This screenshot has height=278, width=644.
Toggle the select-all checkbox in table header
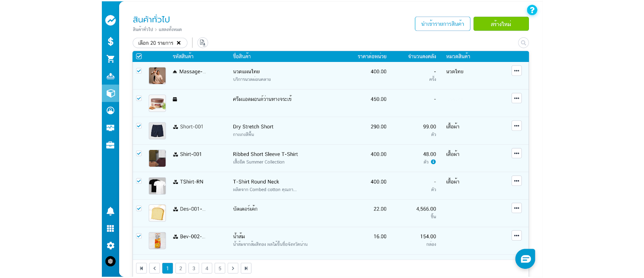[x=139, y=56]
